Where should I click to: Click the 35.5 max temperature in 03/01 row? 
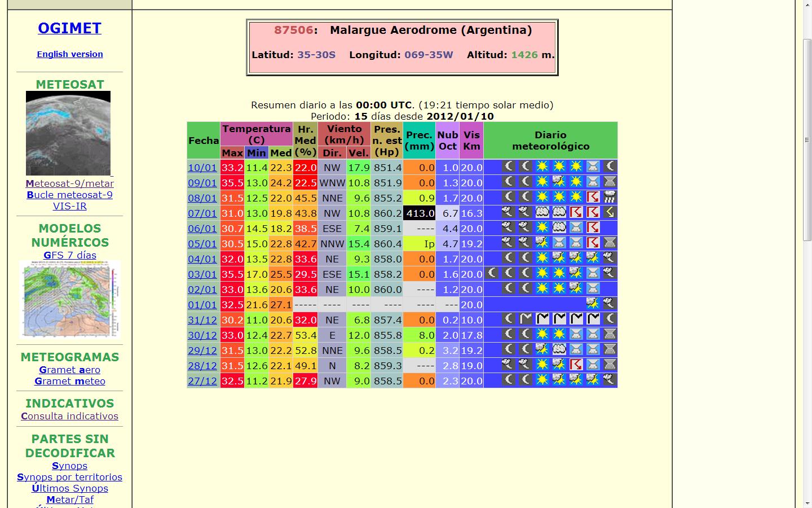pyautogui.click(x=232, y=274)
